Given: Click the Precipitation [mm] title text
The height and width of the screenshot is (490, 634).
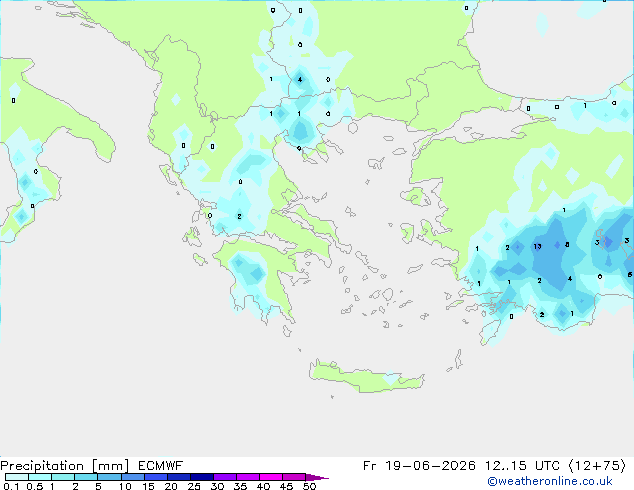Looking at the screenshot, I should tap(64, 466).
